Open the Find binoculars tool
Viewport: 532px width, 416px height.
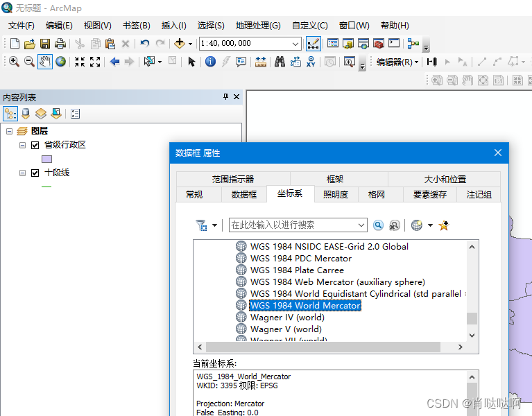[x=280, y=62]
